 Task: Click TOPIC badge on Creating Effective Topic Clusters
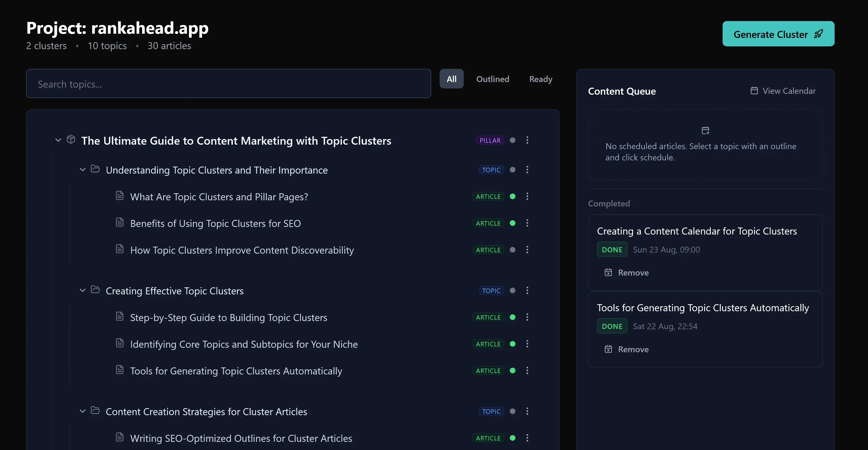pyautogui.click(x=491, y=290)
